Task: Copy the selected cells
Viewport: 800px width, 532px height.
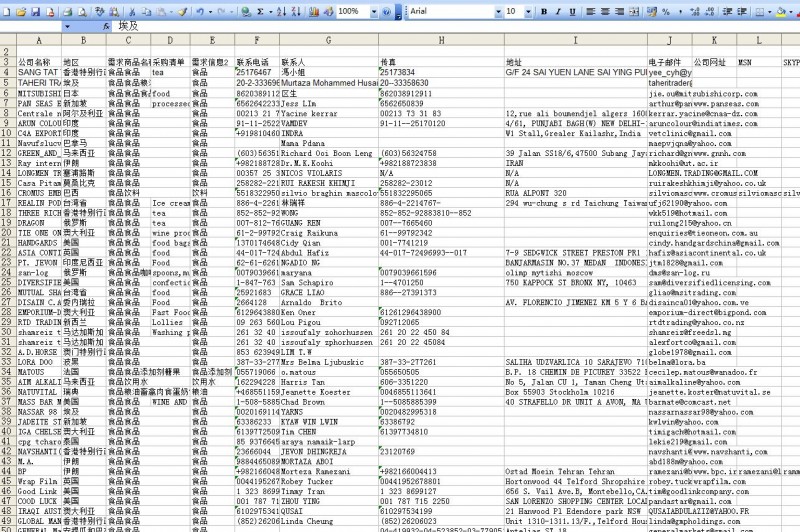Action: 146,12
